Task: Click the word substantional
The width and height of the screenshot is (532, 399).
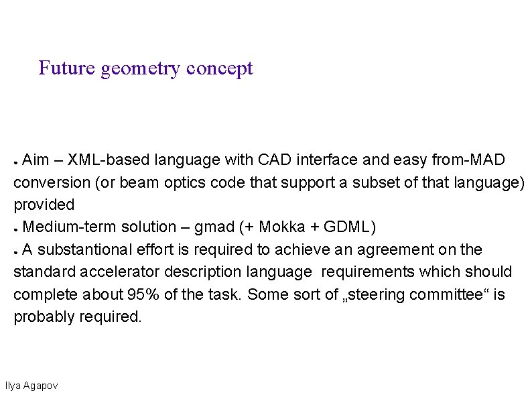Action: (85, 249)
